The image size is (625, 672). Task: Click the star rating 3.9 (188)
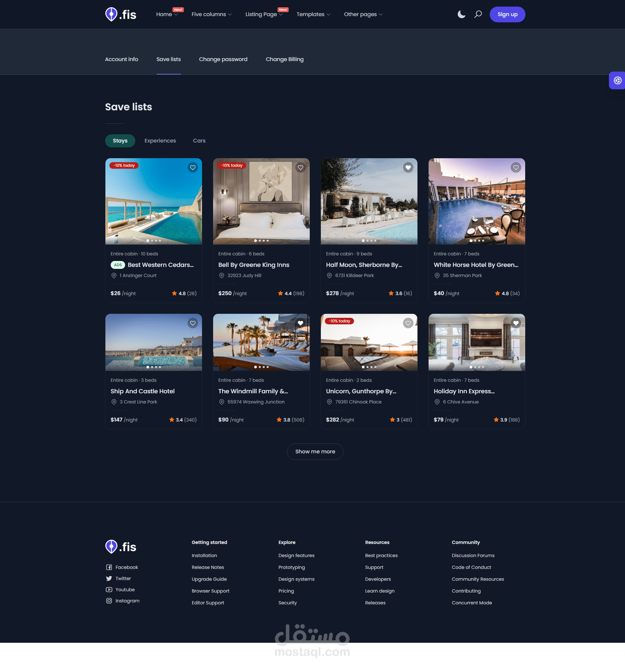click(507, 420)
